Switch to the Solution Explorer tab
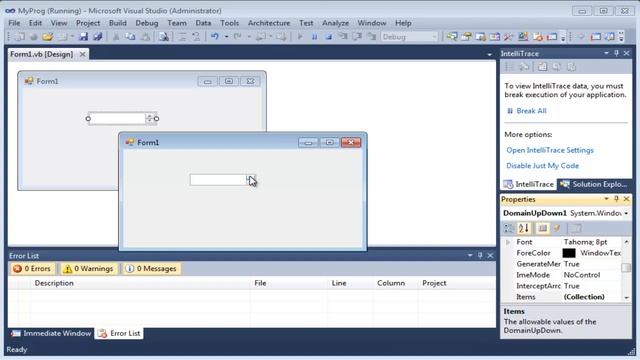 click(594, 184)
